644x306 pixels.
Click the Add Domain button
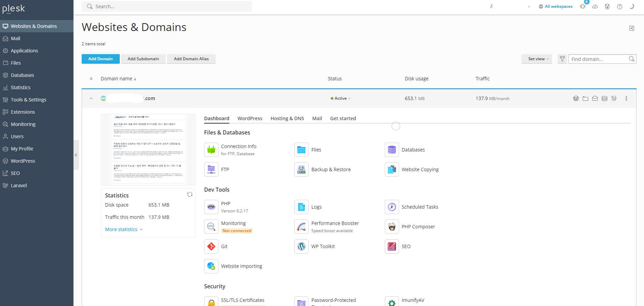coord(101,59)
